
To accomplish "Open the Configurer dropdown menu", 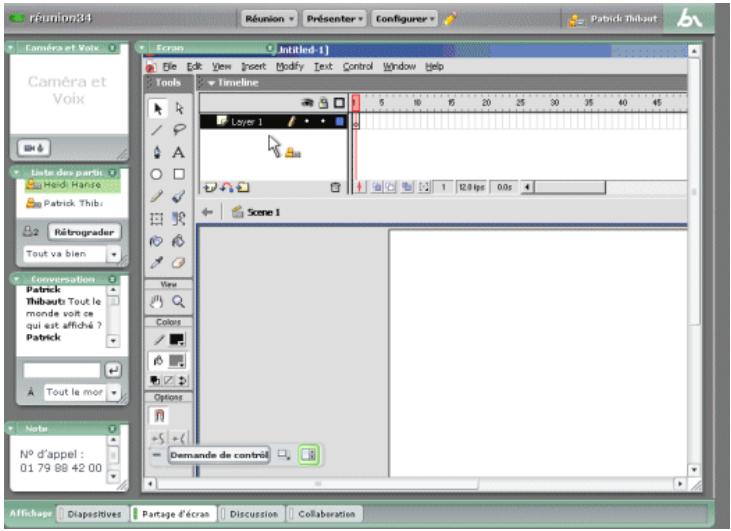I will coord(405,19).
